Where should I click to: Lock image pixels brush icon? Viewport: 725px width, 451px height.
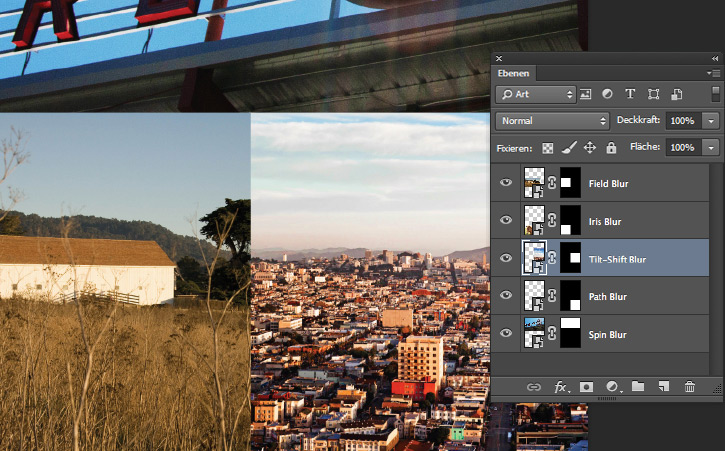(x=569, y=148)
